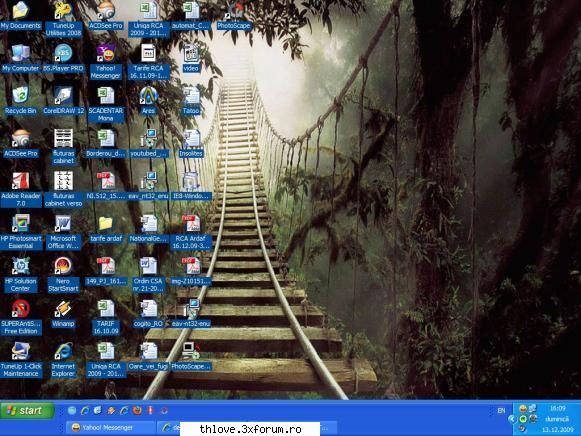Launch CorelDRAW 12 shortcut
This screenshot has width=581, height=436.
63,100
